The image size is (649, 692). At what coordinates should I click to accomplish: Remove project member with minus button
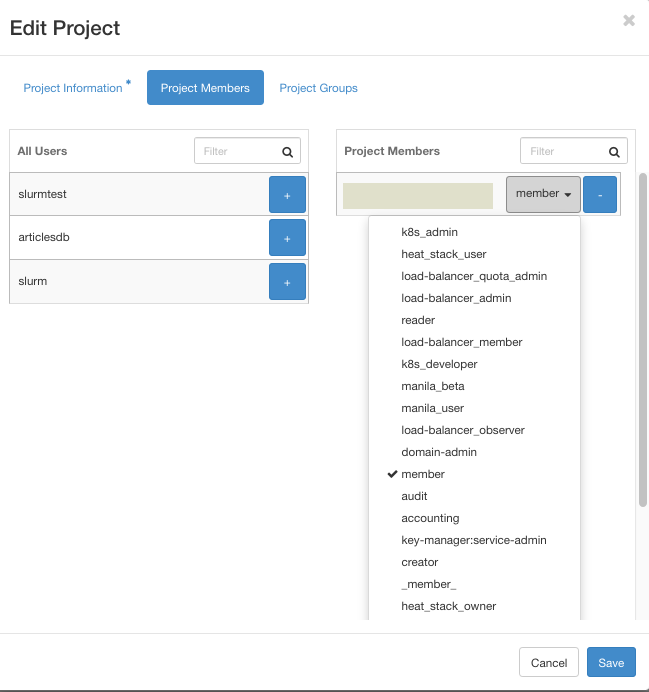(600, 194)
